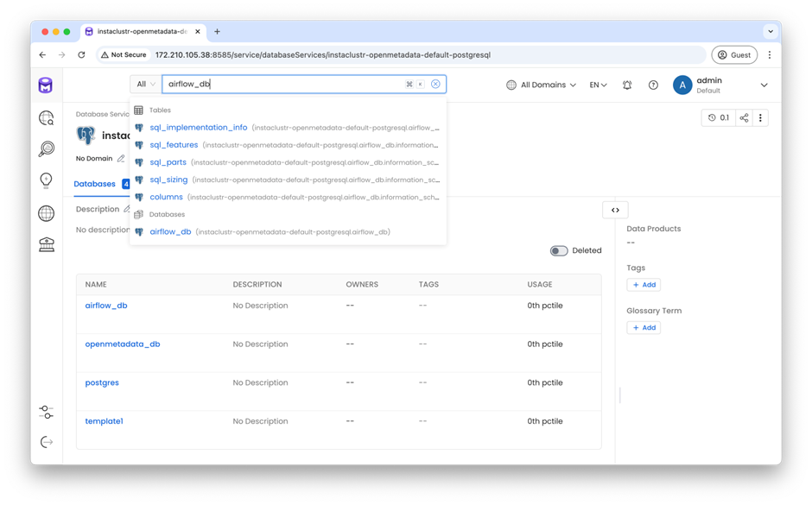The image size is (812, 505).
Task: Edit the domain with the pencil icon
Action: 121,158
